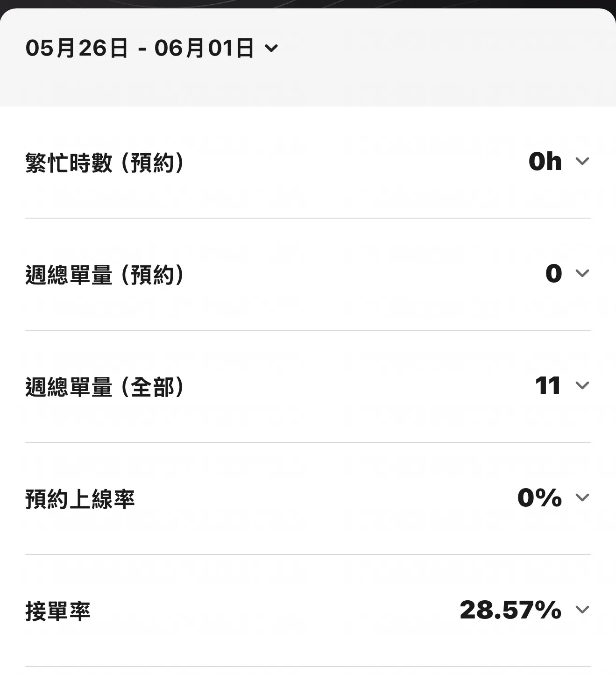This screenshot has width=616, height=675.
Task: Click the dark header strip above the date panel
Action: (308, 4)
